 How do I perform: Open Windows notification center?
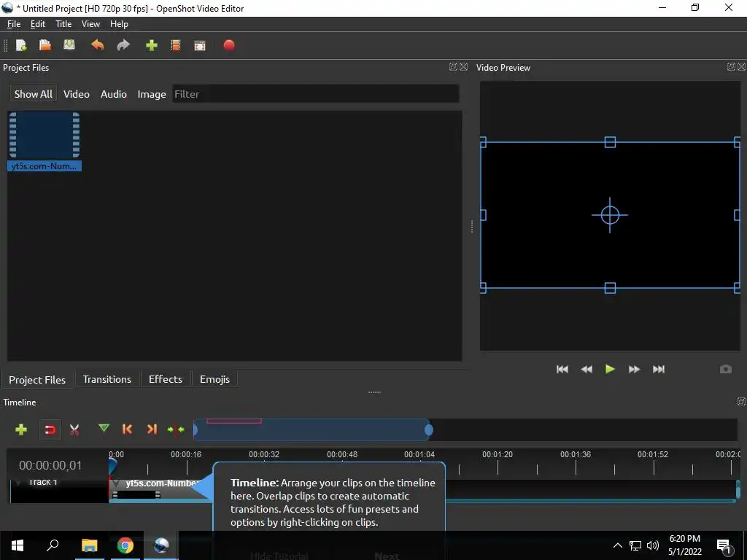click(x=724, y=546)
